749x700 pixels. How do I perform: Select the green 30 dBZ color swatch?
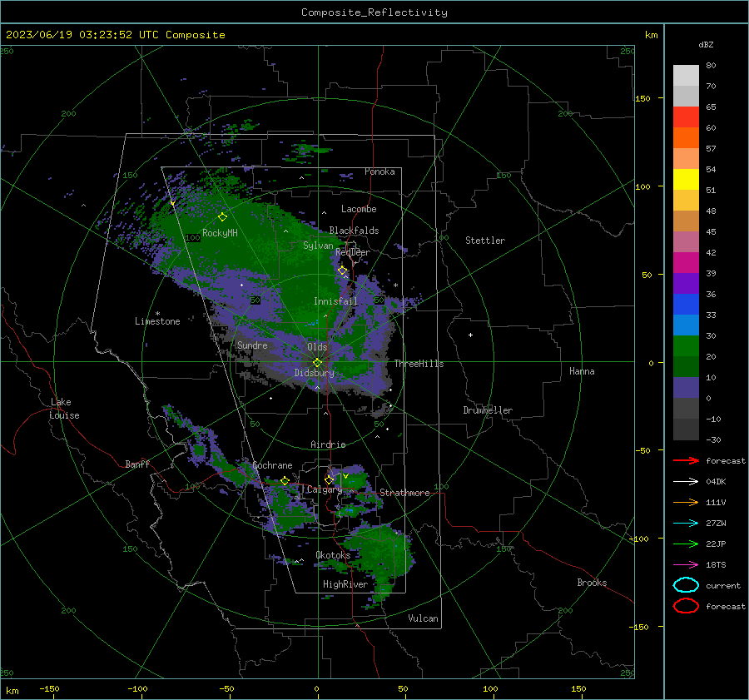[x=686, y=346]
